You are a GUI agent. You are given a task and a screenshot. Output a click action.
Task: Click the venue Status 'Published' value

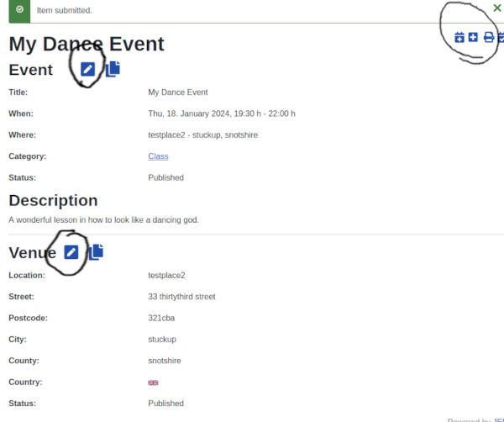(x=165, y=404)
